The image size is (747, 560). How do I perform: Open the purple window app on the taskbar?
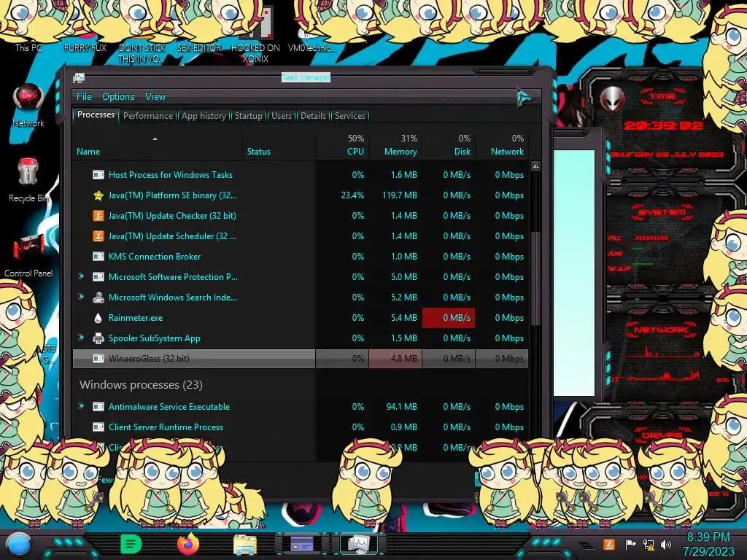coord(302,544)
